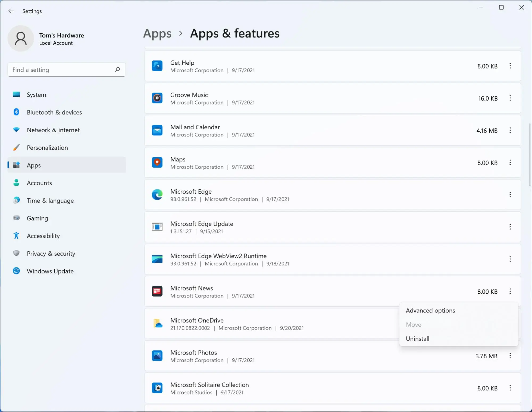Viewport: 532px width, 412px height.
Task: Select the Microsoft News app name
Action: pos(192,288)
